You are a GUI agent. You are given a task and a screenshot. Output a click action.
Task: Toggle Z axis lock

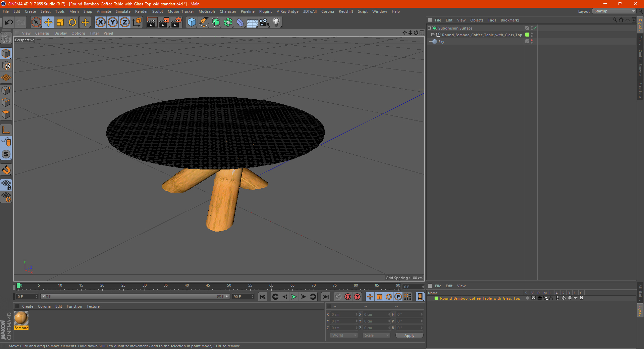(x=125, y=22)
